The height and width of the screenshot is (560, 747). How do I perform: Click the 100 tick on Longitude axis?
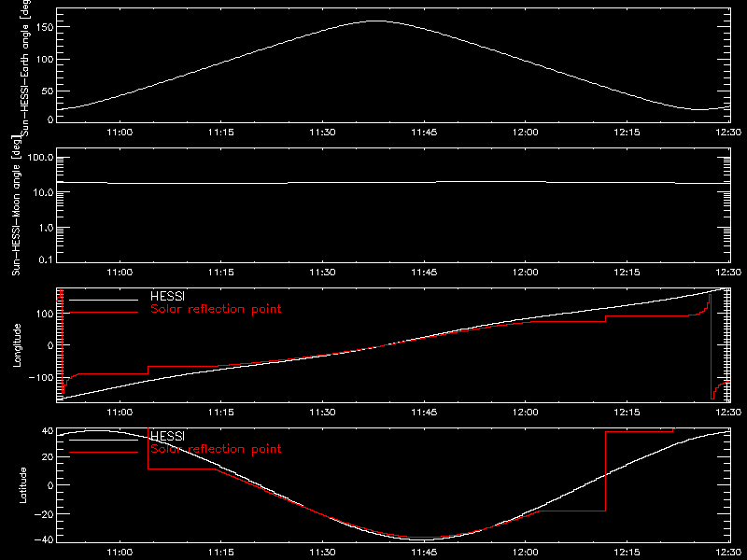click(x=44, y=314)
